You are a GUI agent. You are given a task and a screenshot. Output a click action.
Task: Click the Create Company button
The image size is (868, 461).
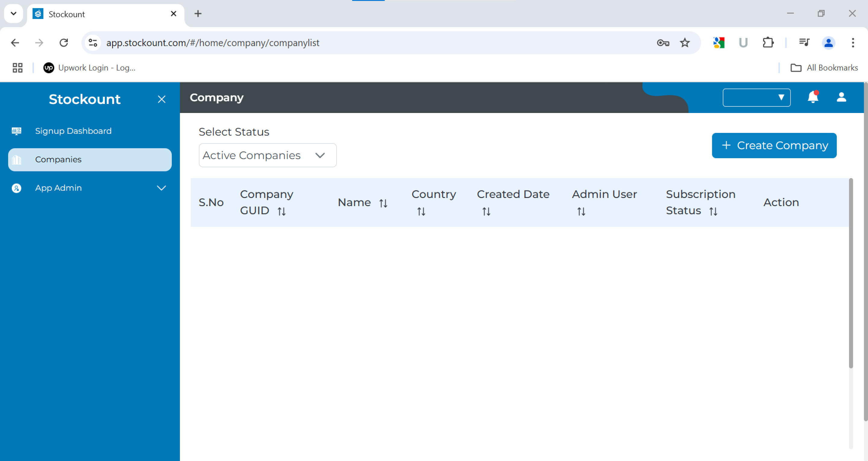pyautogui.click(x=774, y=146)
